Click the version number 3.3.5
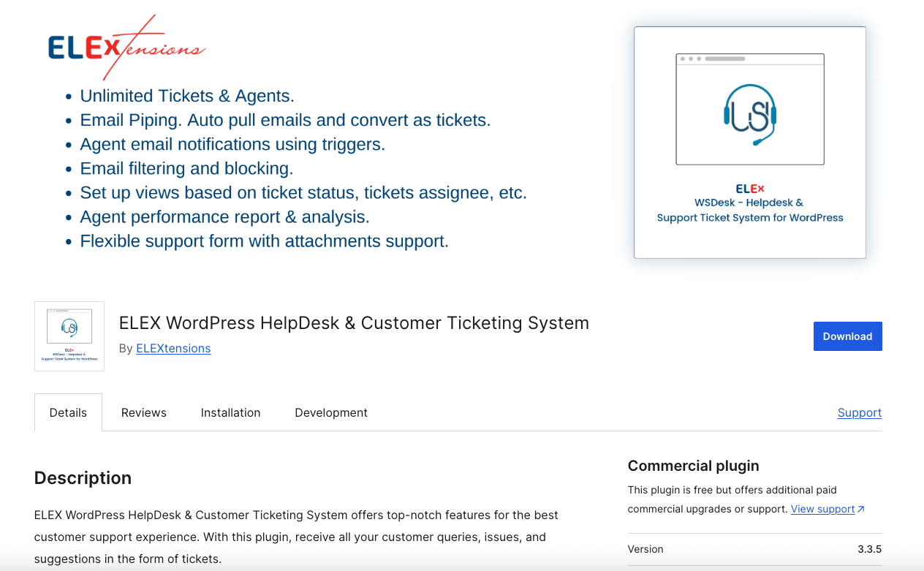The height and width of the screenshot is (571, 924). 869,549
